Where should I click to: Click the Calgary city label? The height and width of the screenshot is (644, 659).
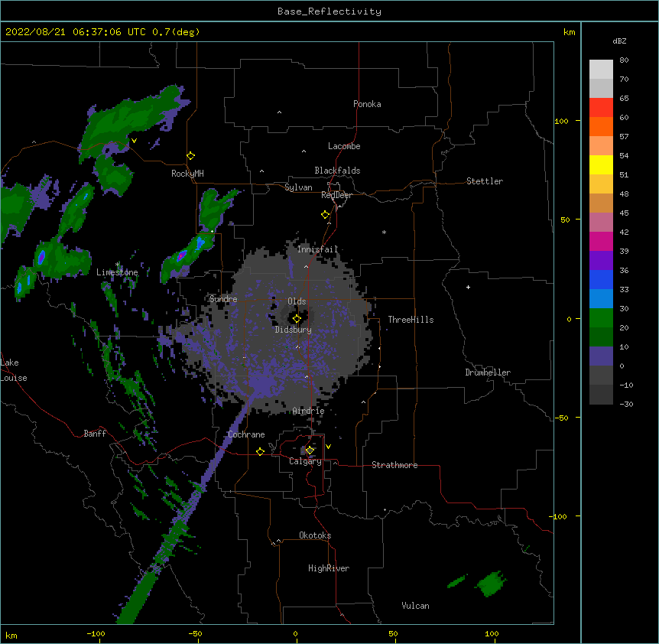click(305, 461)
